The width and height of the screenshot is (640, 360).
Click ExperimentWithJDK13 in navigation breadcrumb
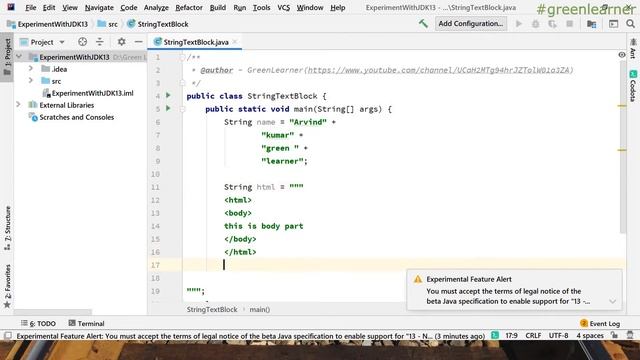47,24
